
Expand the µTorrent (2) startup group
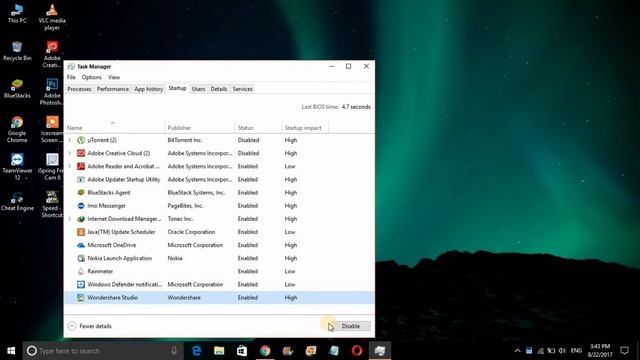69,140
